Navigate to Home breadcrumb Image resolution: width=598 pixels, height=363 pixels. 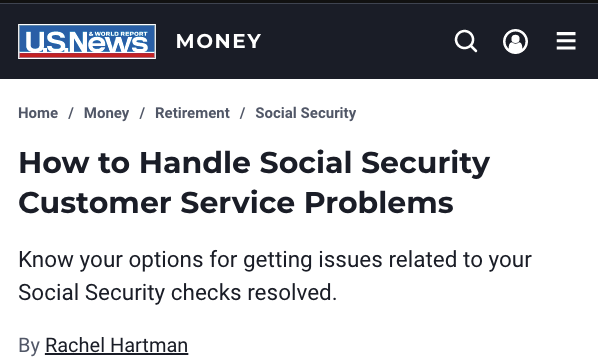[38, 113]
